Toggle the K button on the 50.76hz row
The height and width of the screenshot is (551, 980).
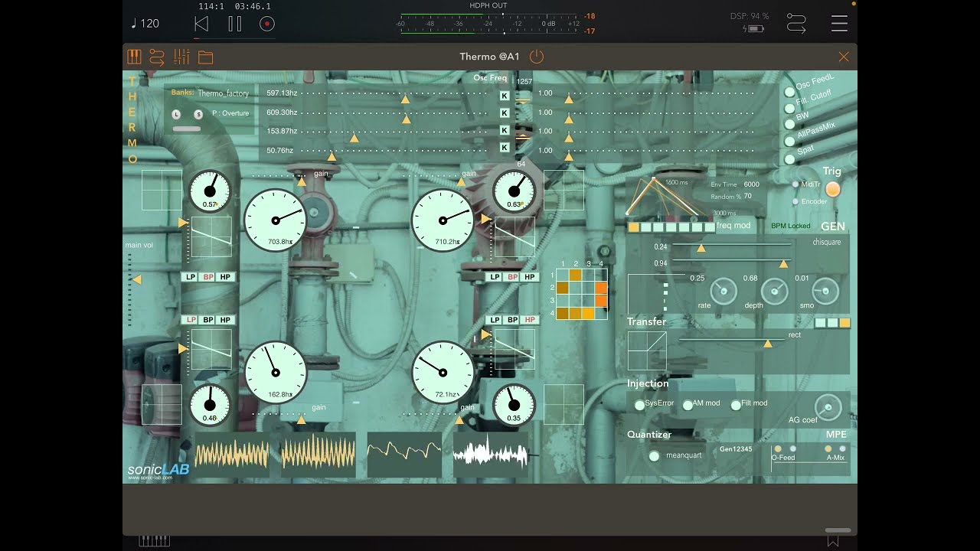tap(505, 148)
